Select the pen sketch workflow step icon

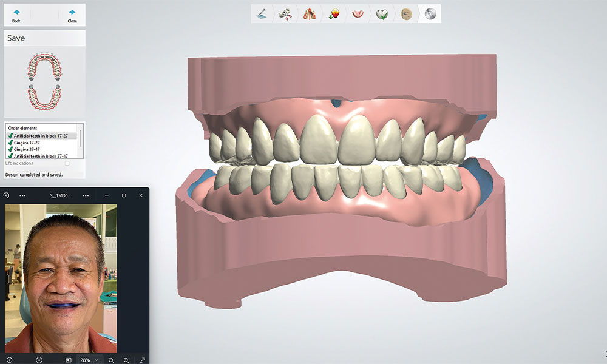tap(262, 13)
